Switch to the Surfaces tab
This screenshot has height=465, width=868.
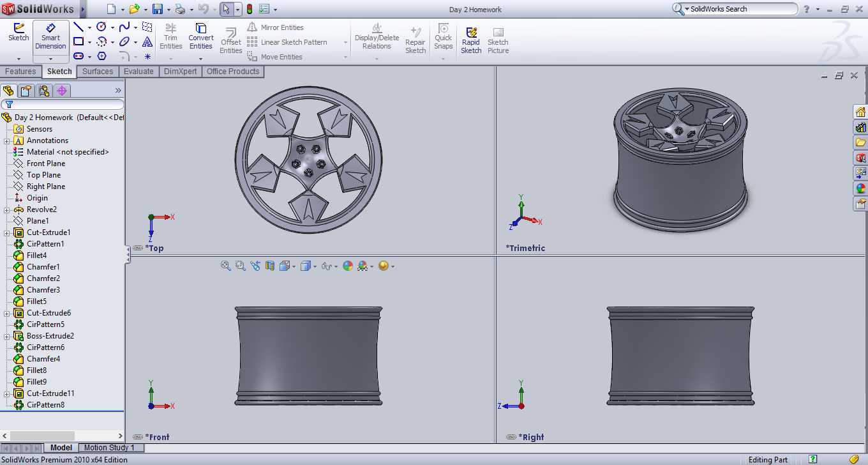tap(98, 72)
